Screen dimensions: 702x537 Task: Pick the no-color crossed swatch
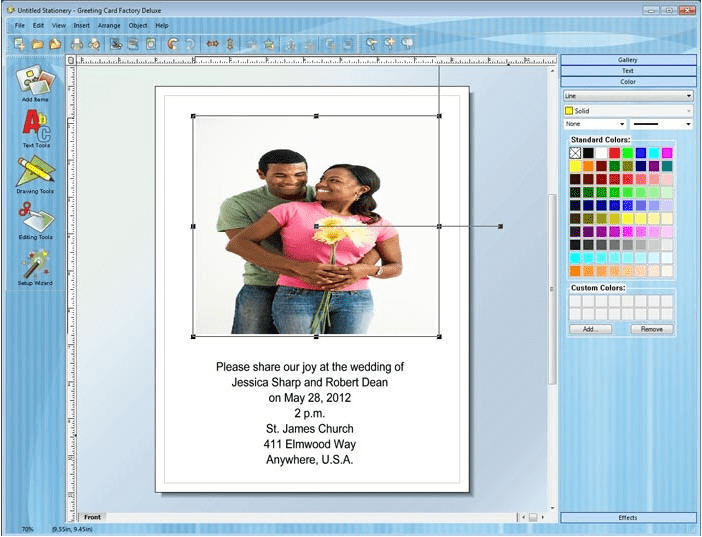click(575, 153)
